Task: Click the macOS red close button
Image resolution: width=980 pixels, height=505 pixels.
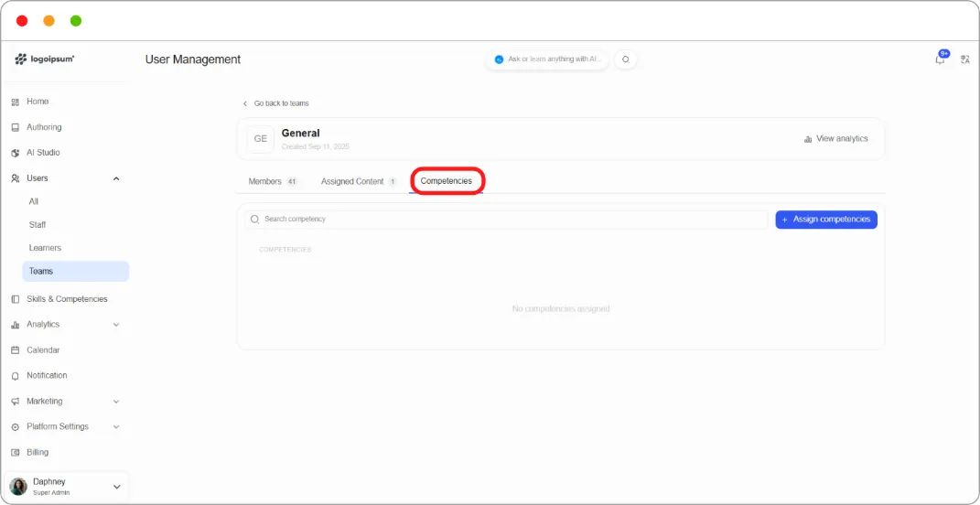Action: point(22,21)
